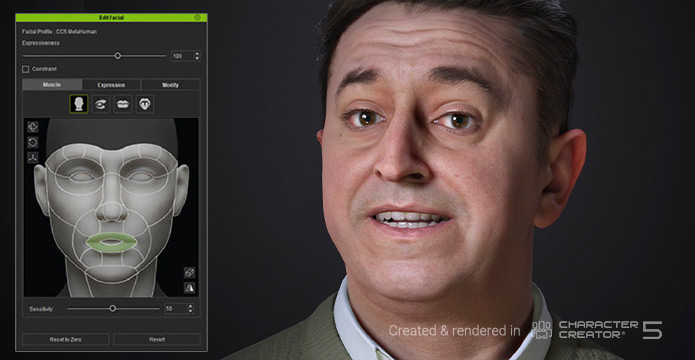
Task: Select the lips muscle region icon
Action: point(123,104)
